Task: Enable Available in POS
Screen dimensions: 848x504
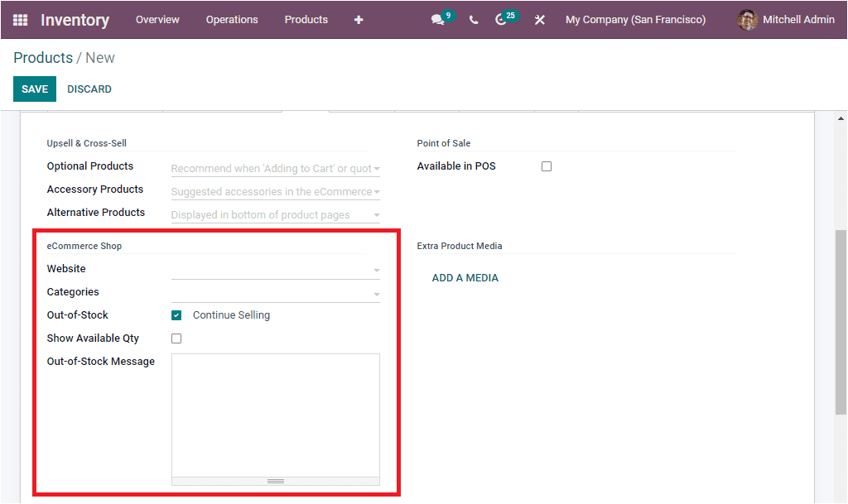Action: coord(546,166)
